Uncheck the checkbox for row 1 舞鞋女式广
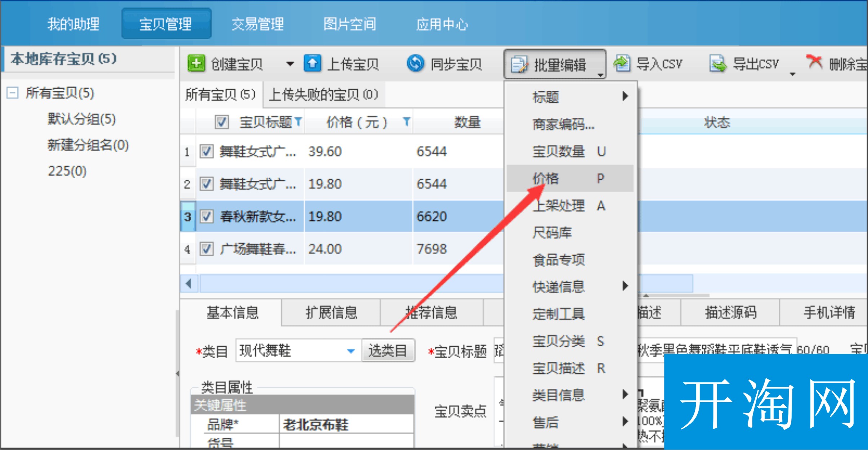Viewport: 868px width, 450px height. [206, 151]
